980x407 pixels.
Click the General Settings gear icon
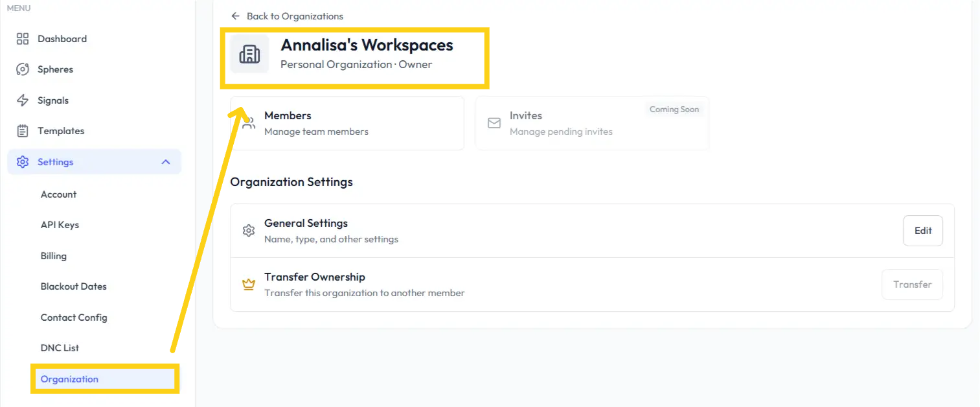249,231
